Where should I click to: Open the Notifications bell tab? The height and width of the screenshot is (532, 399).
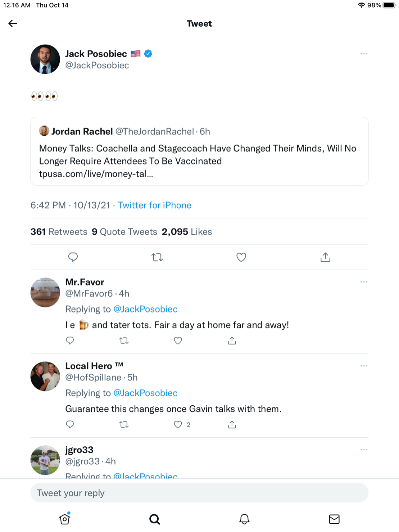[244, 519]
